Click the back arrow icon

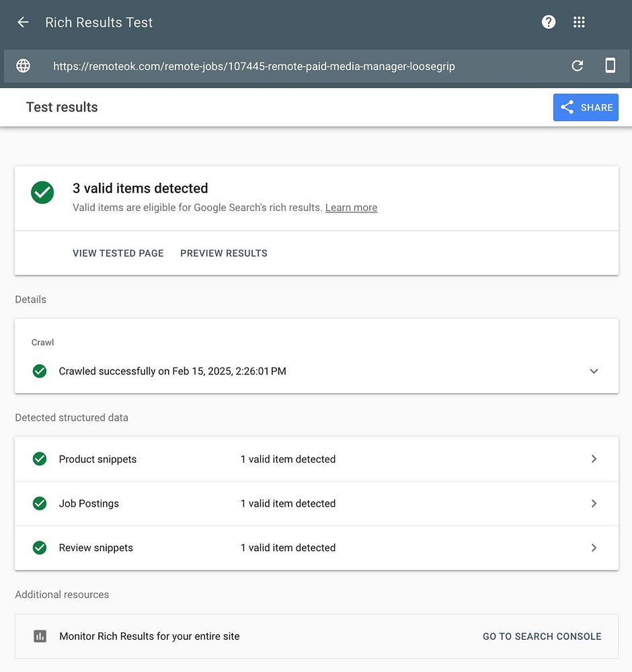(23, 22)
